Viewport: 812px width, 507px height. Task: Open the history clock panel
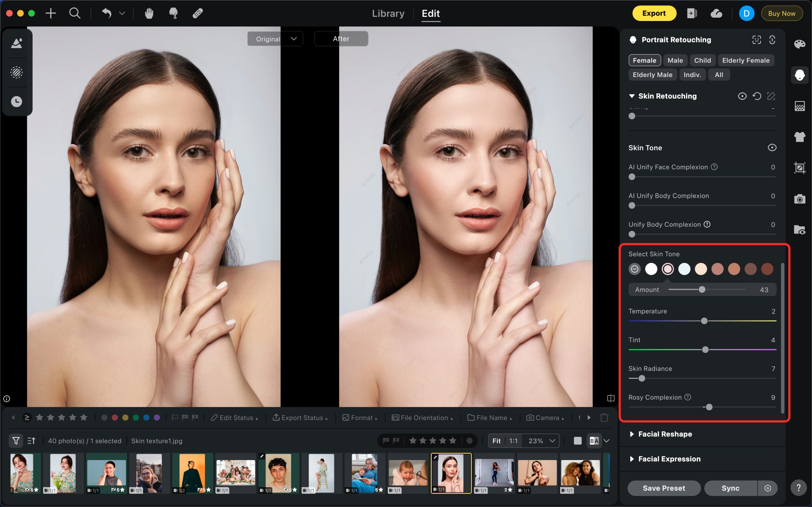[x=16, y=101]
